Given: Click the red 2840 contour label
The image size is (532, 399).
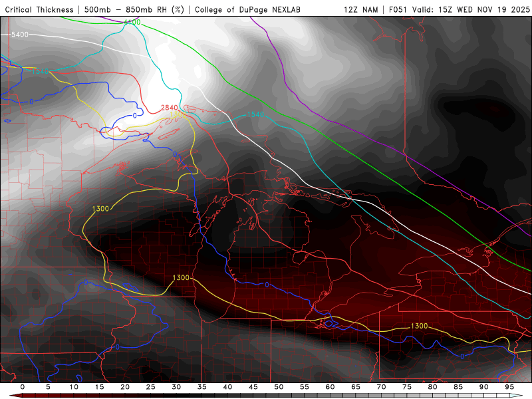Looking at the screenshot, I should [x=170, y=108].
